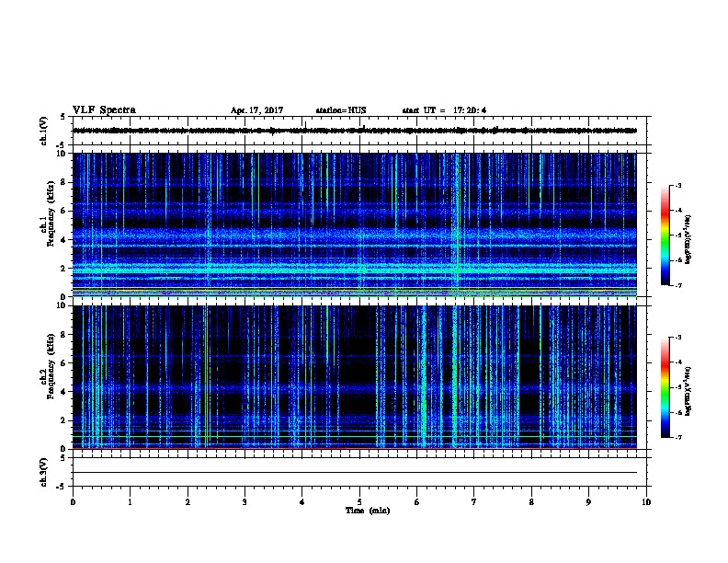Click time axis tick label "0"
This screenshot has height=563, width=728.
coord(73,502)
